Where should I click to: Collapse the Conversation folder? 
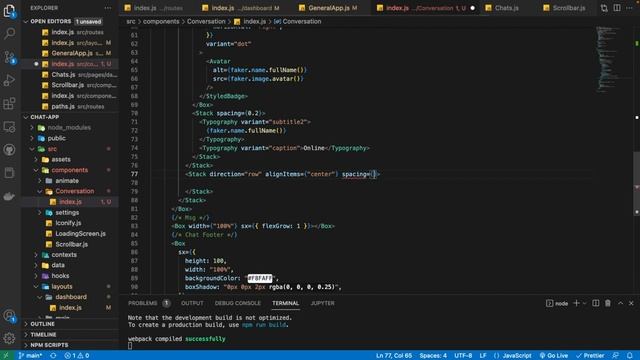(x=40, y=191)
